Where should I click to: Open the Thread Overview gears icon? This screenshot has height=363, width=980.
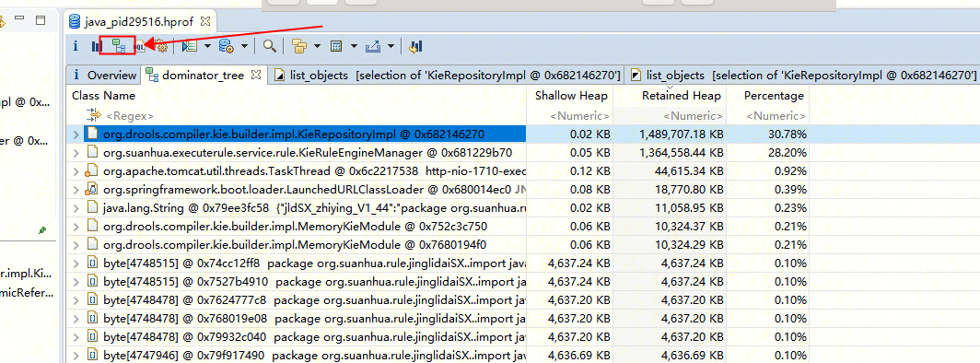coord(160,46)
